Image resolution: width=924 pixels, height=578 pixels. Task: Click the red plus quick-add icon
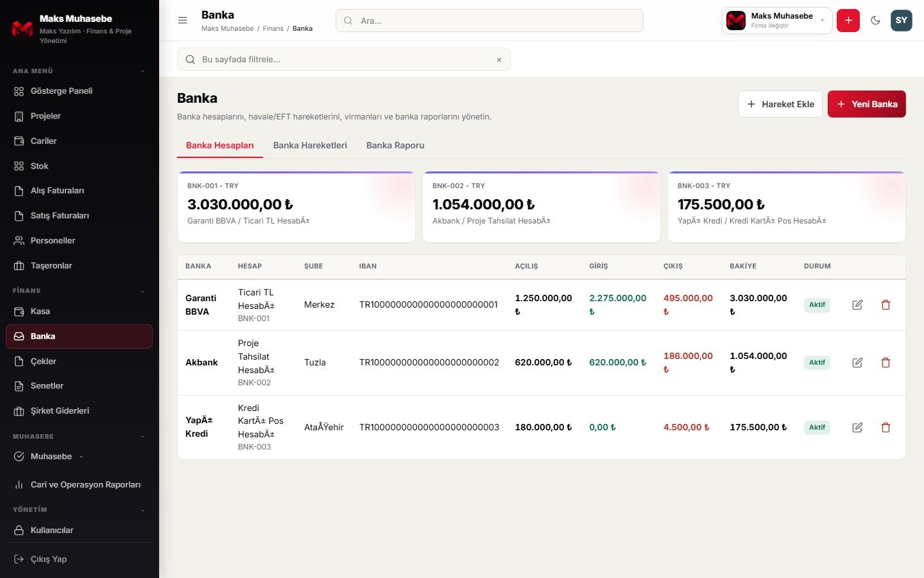pyautogui.click(x=848, y=21)
